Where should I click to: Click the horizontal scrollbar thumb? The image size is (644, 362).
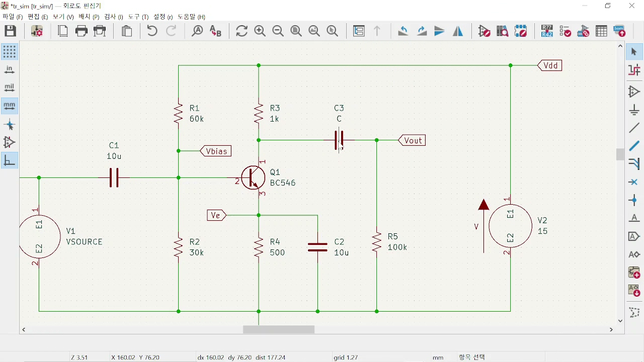[279, 330]
